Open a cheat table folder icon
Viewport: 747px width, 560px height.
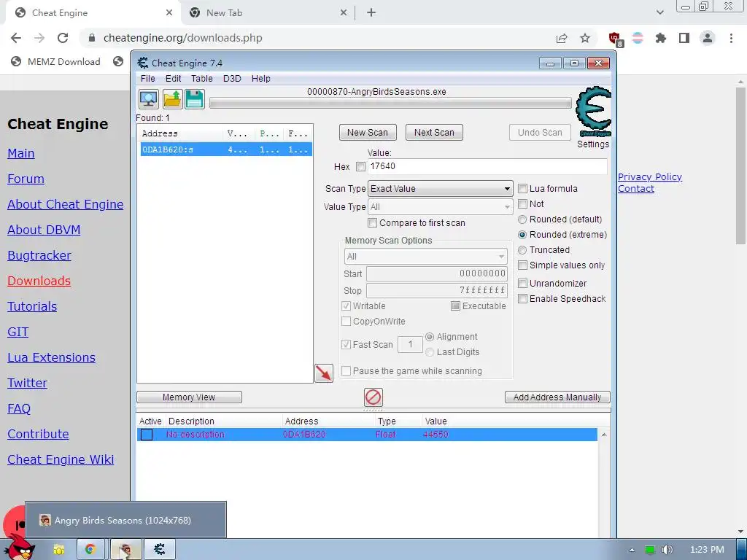[172, 99]
